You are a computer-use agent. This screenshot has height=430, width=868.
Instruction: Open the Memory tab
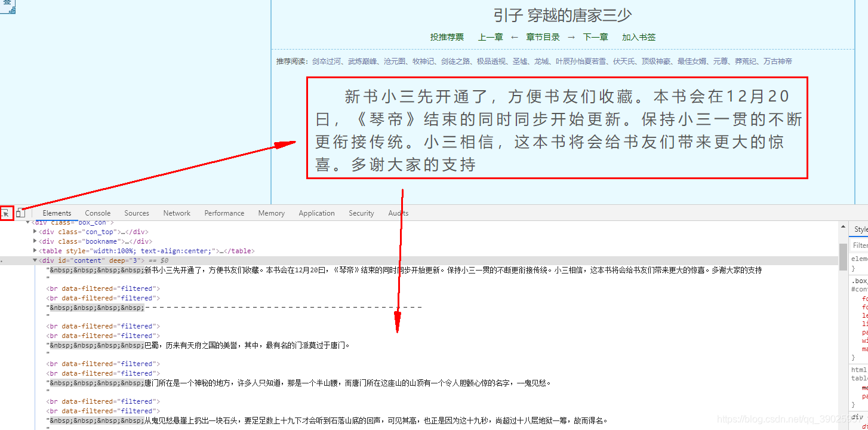pyautogui.click(x=272, y=213)
